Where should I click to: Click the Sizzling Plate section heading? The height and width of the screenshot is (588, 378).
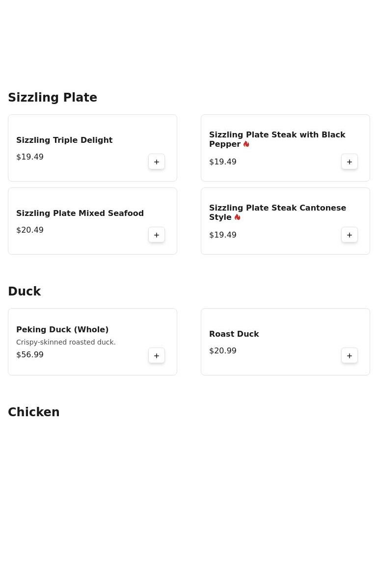click(53, 98)
